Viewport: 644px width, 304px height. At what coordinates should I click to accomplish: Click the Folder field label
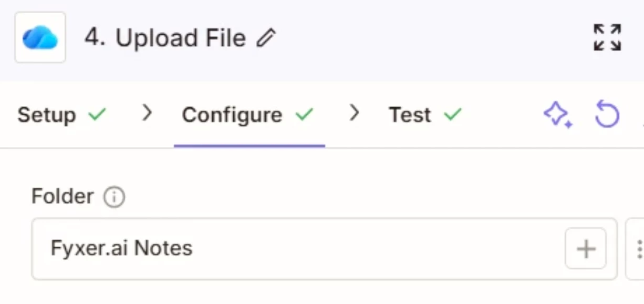(63, 197)
